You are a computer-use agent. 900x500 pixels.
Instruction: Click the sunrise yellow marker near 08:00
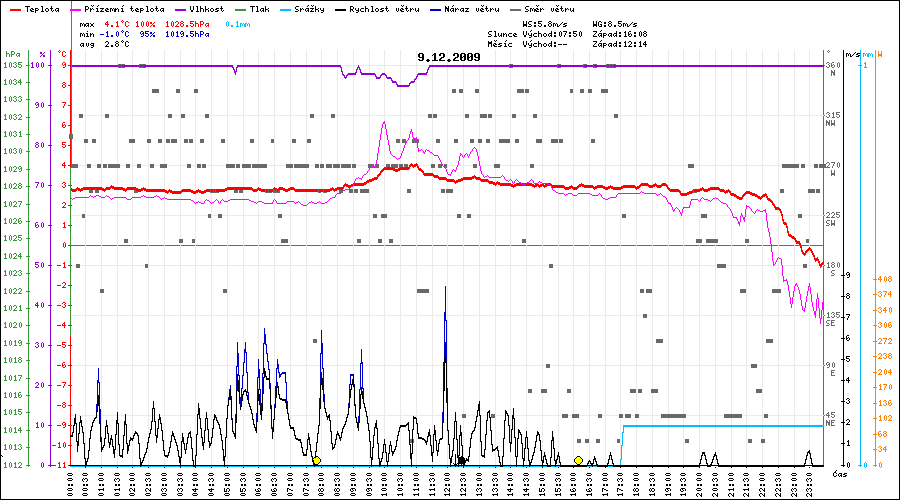pyautogui.click(x=316, y=461)
